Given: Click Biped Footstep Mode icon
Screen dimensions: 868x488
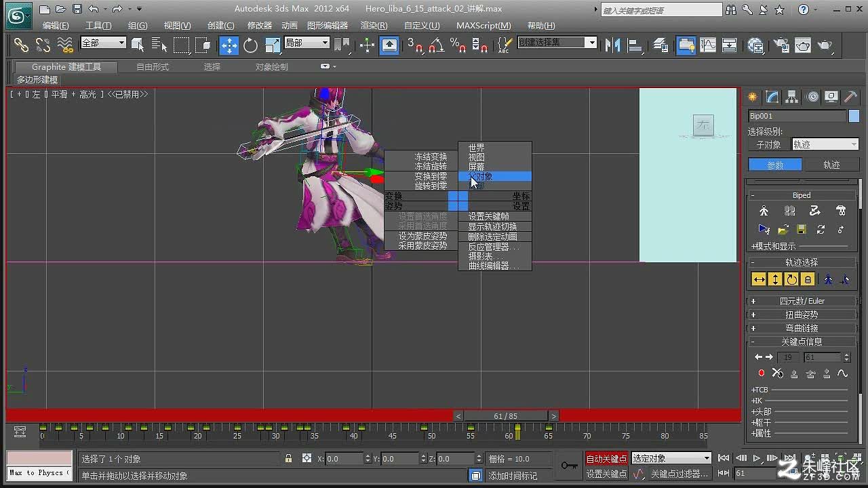Looking at the screenshot, I should point(789,211).
